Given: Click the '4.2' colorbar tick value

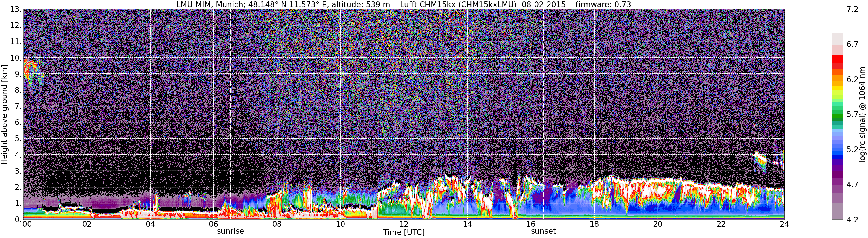Looking at the screenshot, I should pyautogui.click(x=852, y=220).
